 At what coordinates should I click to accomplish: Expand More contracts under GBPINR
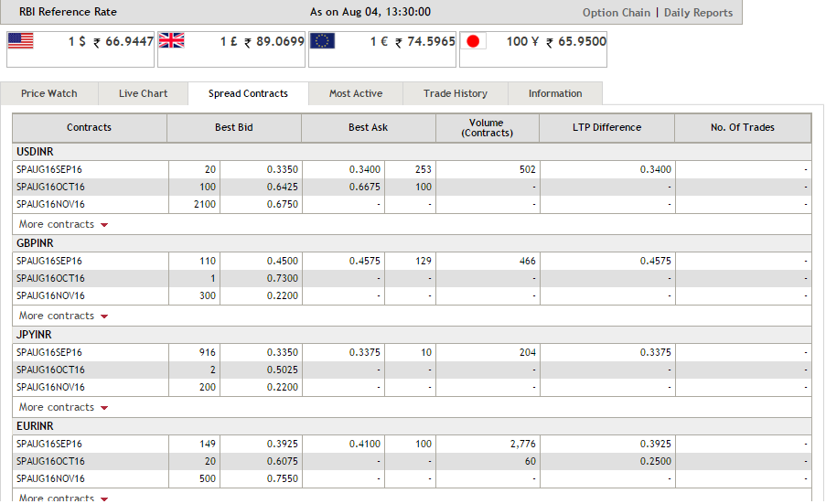(63, 316)
